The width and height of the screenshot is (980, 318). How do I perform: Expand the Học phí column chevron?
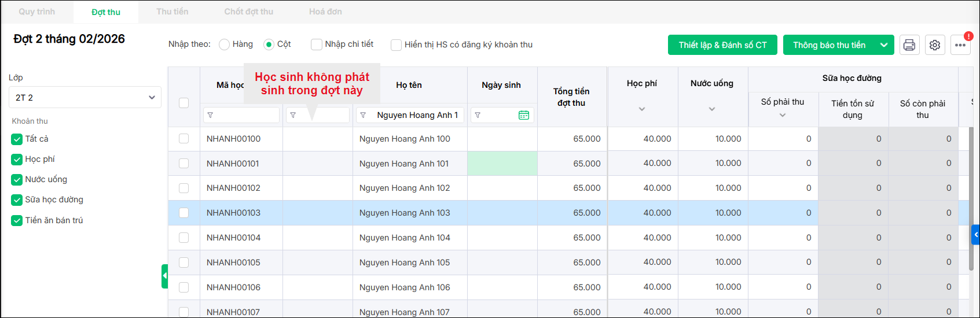642,109
